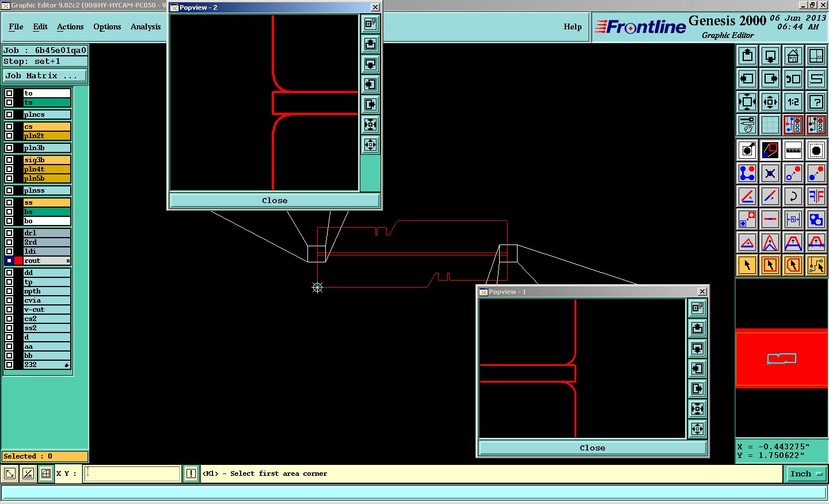This screenshot has height=504, width=829.
Task: Click the pan right view icon
Action: point(770,79)
